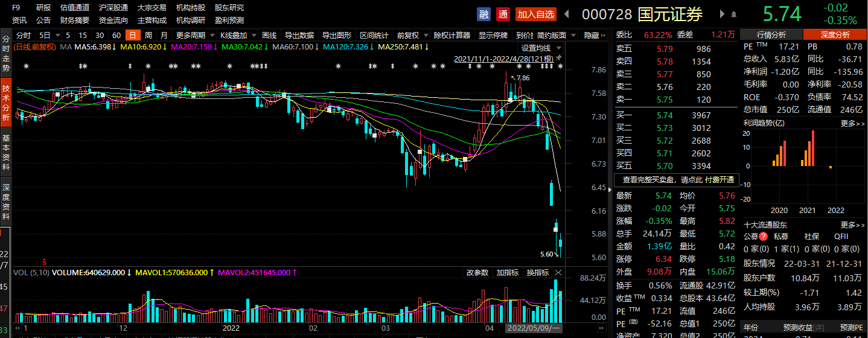
Task: Switch to 30 minute period
Action: [100, 35]
